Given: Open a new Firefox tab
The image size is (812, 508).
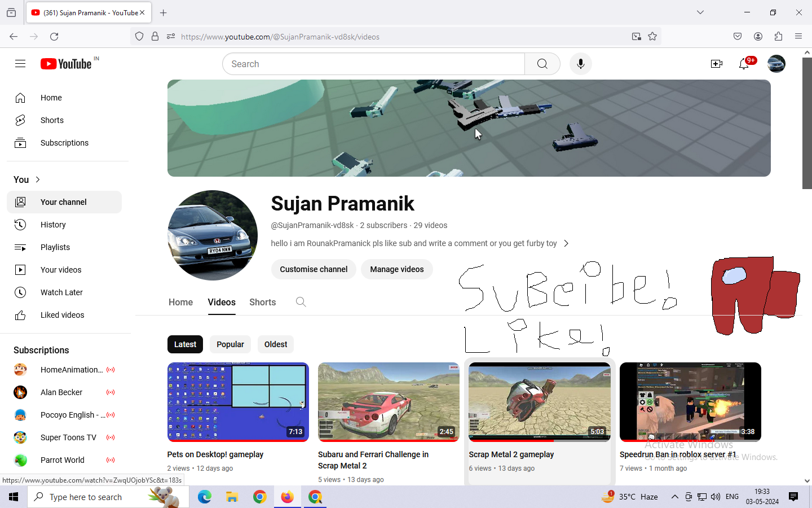Looking at the screenshot, I should point(164,12).
